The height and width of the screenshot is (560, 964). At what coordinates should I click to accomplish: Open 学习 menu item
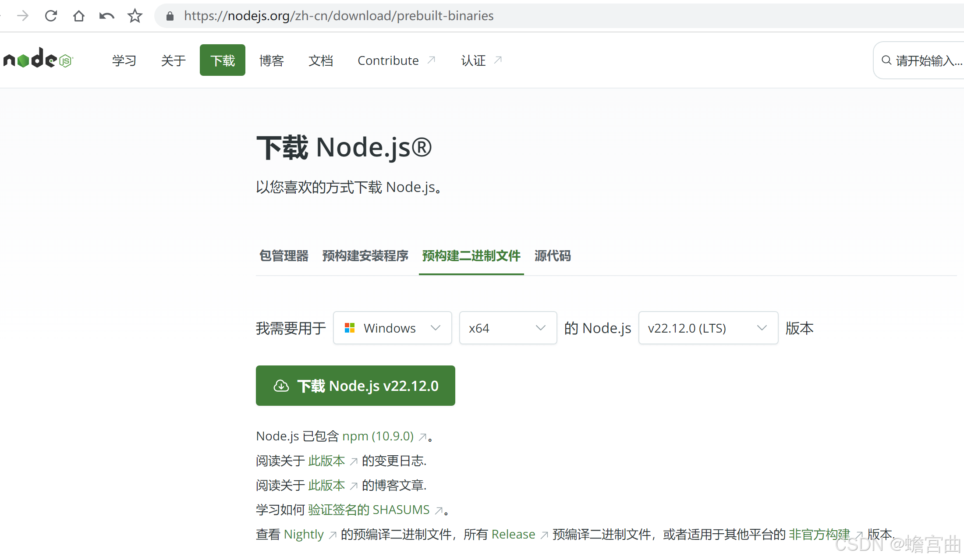[x=124, y=60]
